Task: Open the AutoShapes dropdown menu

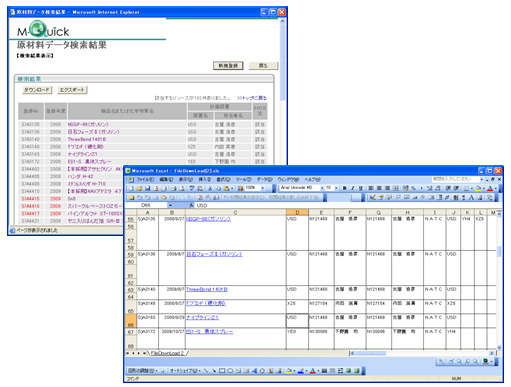Action: coord(184,370)
